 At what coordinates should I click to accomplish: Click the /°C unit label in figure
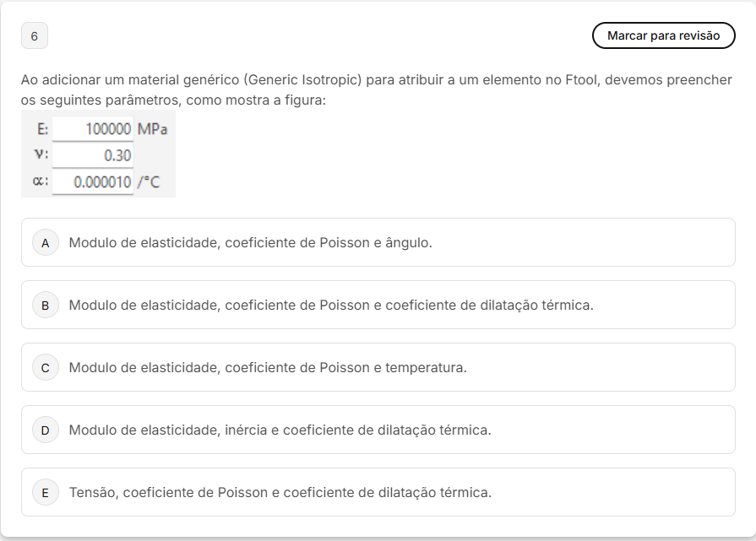148,182
